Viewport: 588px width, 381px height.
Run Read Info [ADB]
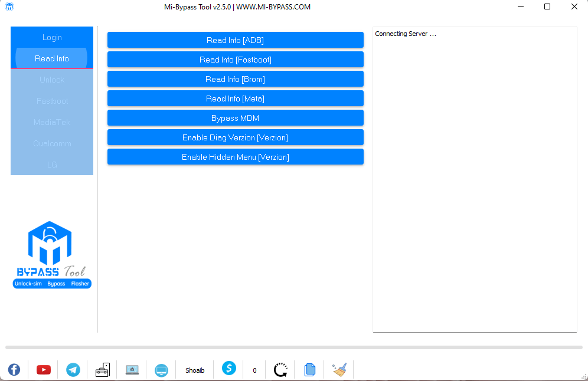click(x=235, y=40)
